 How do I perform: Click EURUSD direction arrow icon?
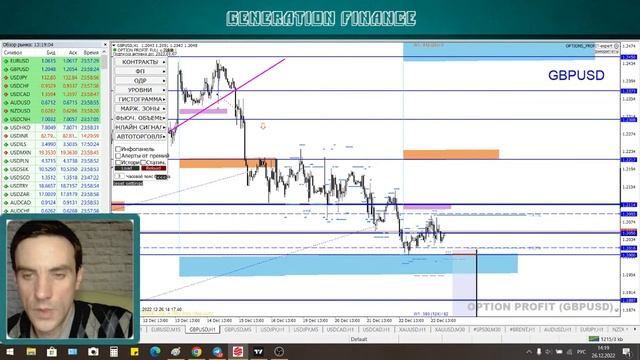(x=6, y=61)
